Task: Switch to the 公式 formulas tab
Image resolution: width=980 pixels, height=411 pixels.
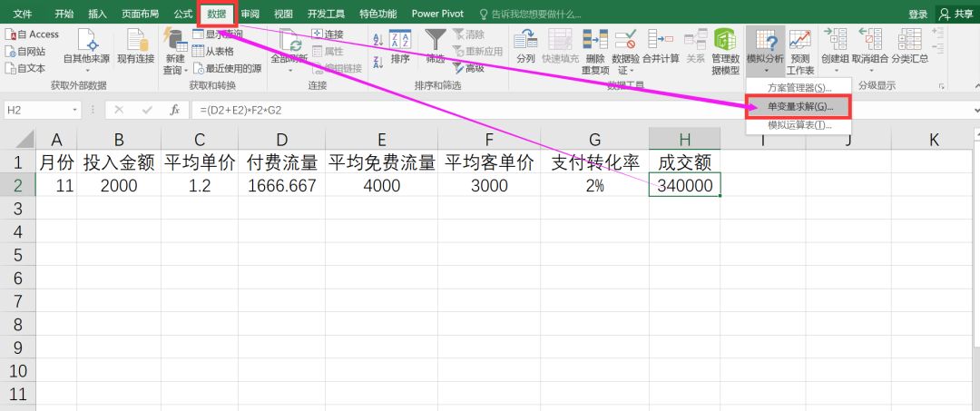Action: click(x=183, y=14)
